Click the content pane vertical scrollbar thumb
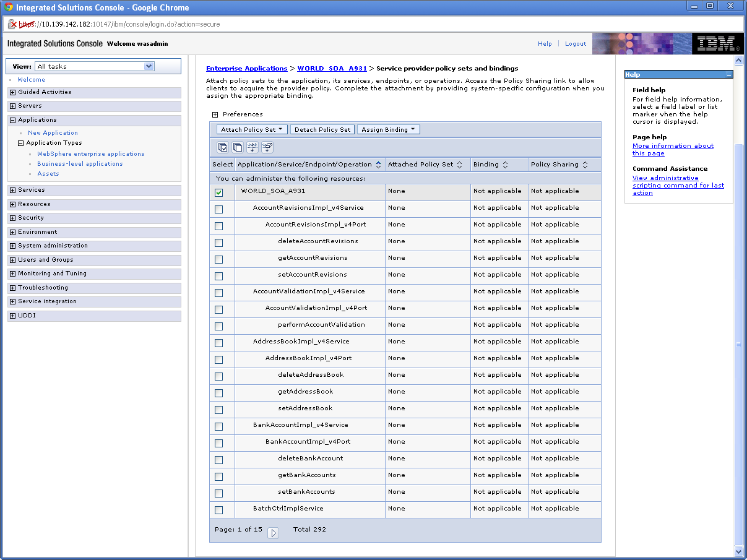This screenshot has height=560, width=747. pos(738,344)
